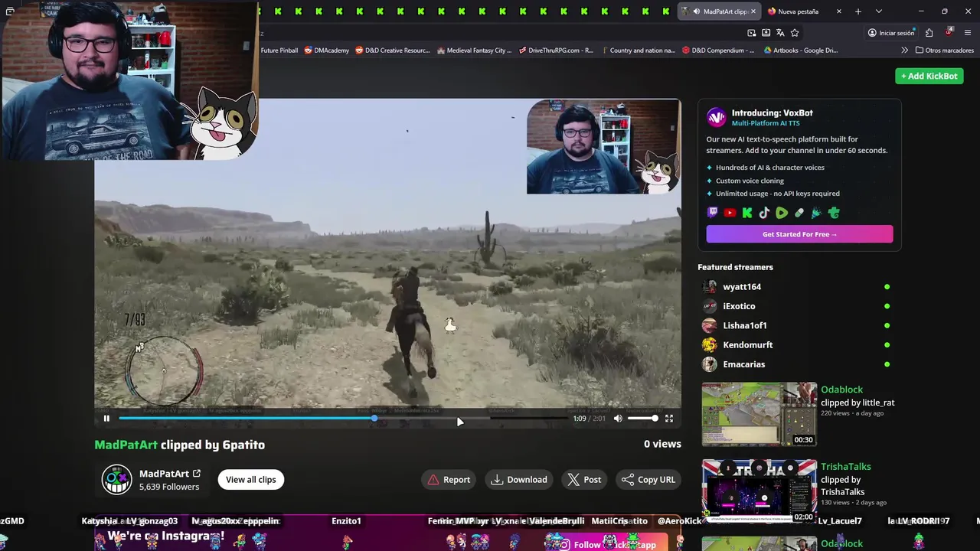980x551 pixels.
Task: Pause the clip with the pause button
Action: (x=106, y=419)
